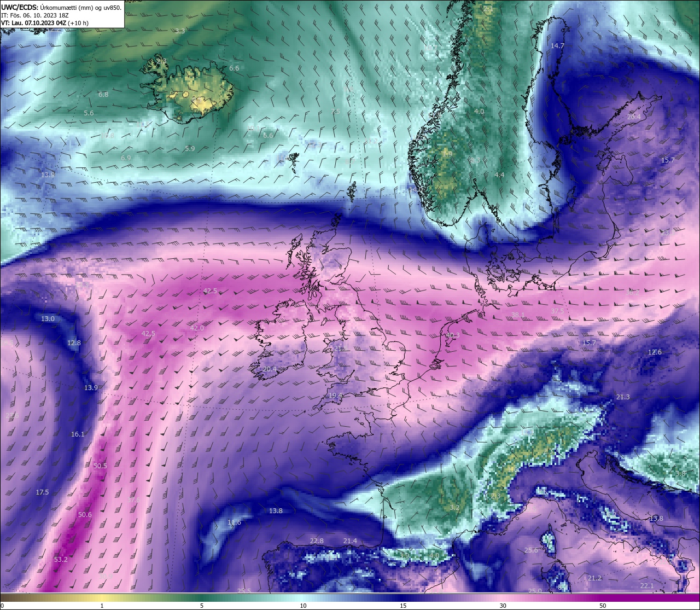Click the 10 tick on the color scale
This screenshot has height=610, width=700.
(x=303, y=606)
